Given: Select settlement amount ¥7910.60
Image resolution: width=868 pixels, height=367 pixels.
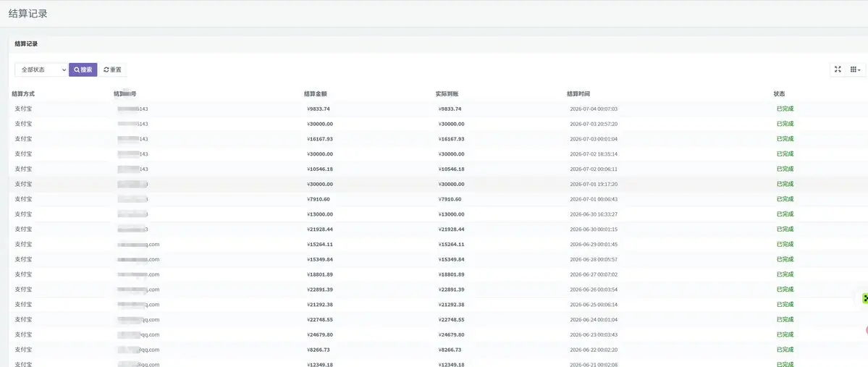Looking at the screenshot, I should 319,199.
